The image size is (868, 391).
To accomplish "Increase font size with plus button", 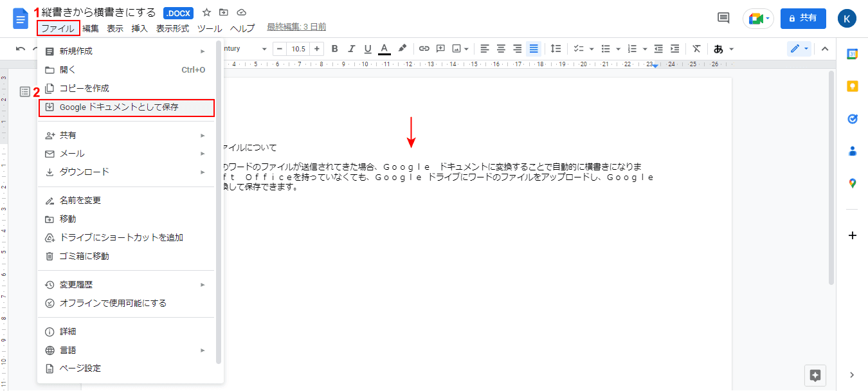I will (x=317, y=49).
